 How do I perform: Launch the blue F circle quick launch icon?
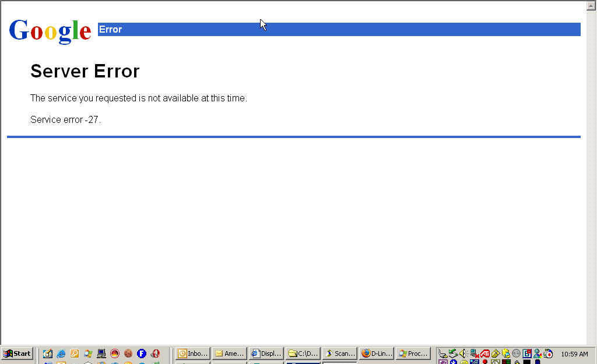pyautogui.click(x=142, y=354)
